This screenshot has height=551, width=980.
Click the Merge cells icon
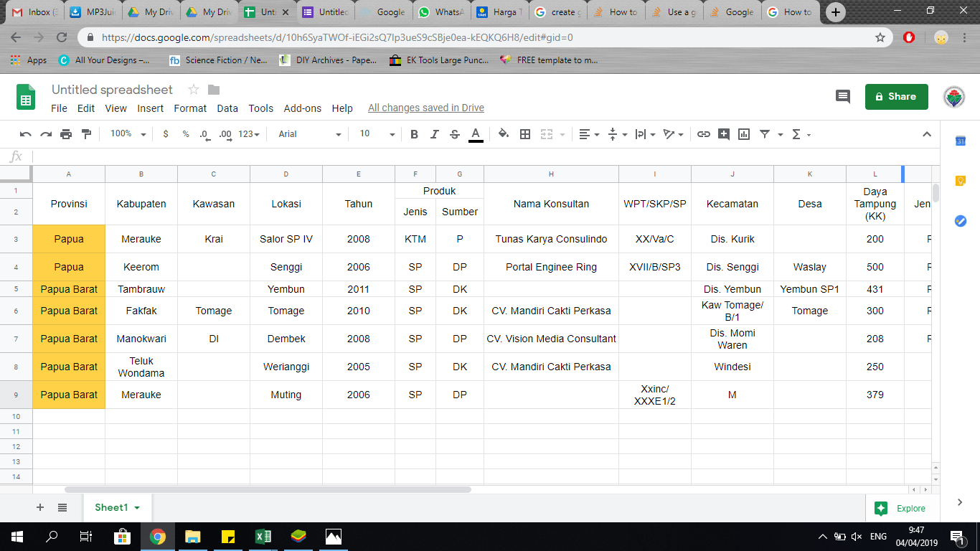[547, 134]
